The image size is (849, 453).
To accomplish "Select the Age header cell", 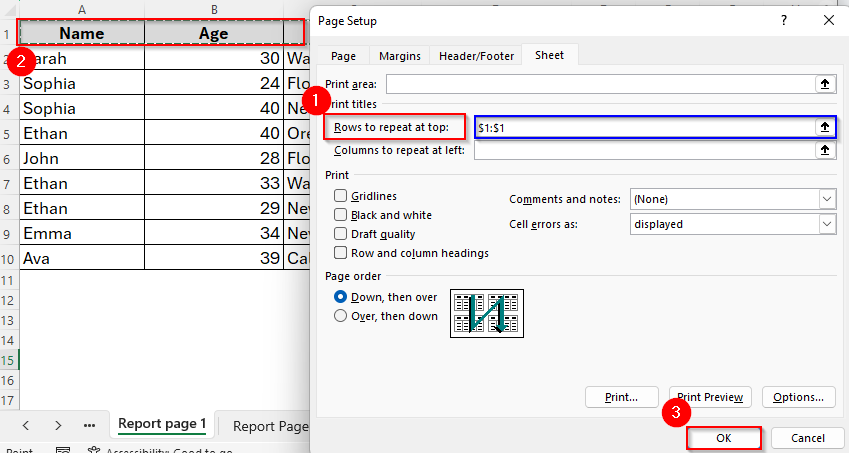I will [x=214, y=33].
